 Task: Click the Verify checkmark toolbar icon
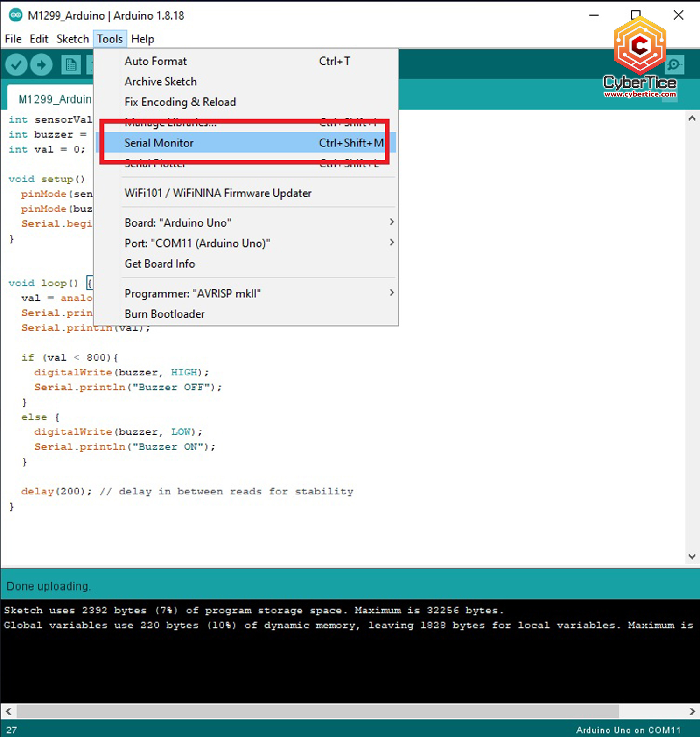point(16,65)
